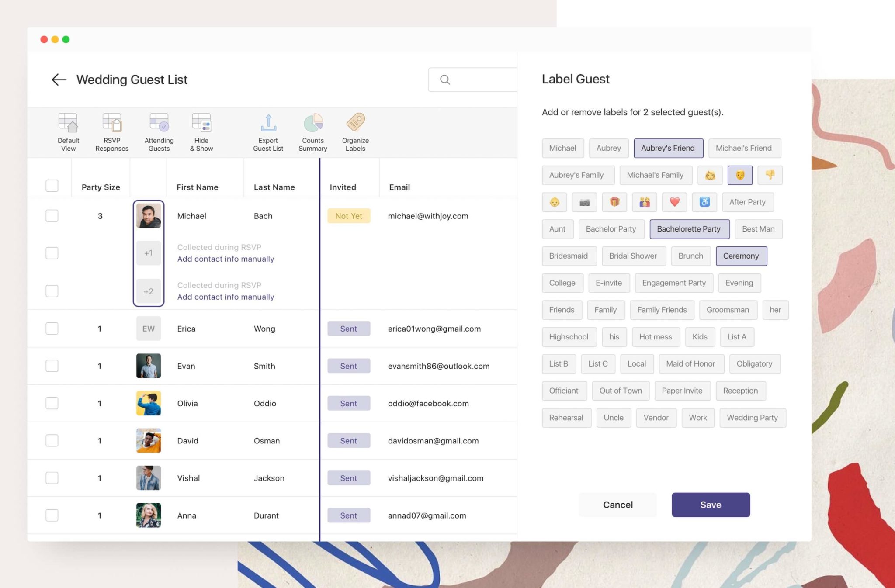This screenshot has width=895, height=588.
Task: Select the checkbox for Michael Bach
Action: pyautogui.click(x=52, y=216)
